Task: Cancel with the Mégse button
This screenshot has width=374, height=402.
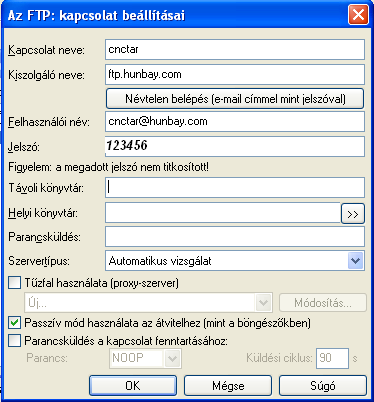Action: (x=228, y=386)
